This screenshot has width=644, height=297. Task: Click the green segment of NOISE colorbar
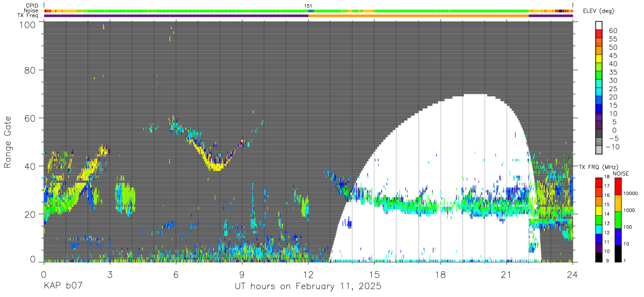pos(617,219)
